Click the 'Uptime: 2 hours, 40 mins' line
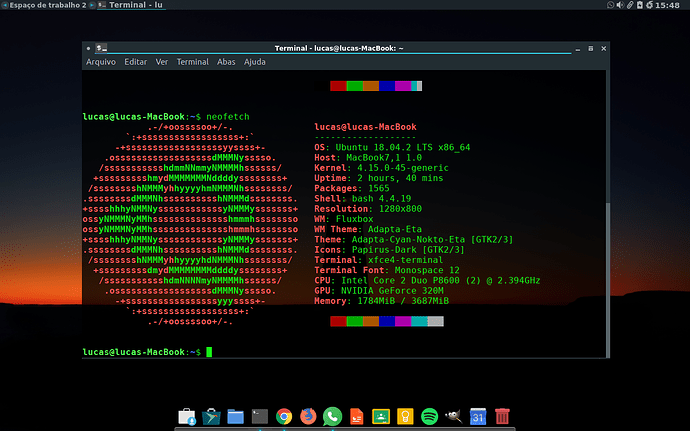This screenshot has width=690, height=431. [x=379, y=178]
